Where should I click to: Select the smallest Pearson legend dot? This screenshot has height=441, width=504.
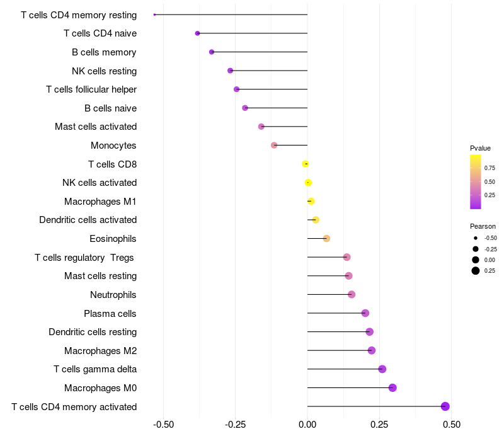(x=476, y=238)
